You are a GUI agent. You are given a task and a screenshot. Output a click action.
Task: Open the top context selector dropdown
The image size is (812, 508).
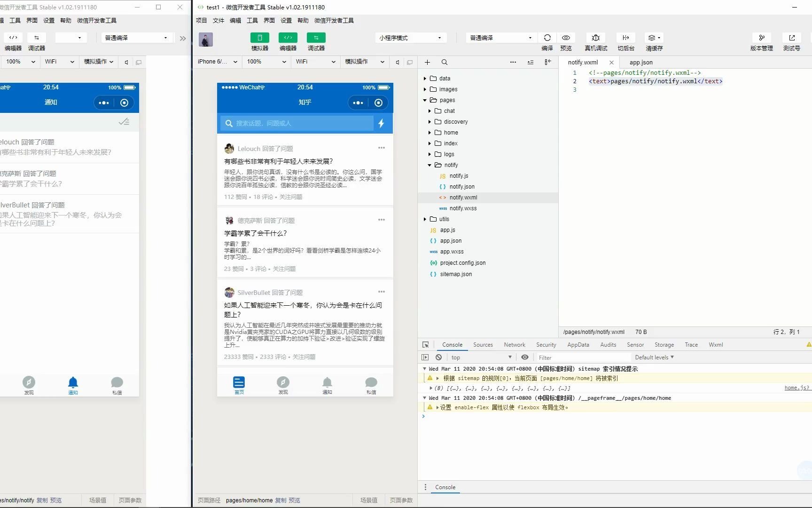pos(481,357)
